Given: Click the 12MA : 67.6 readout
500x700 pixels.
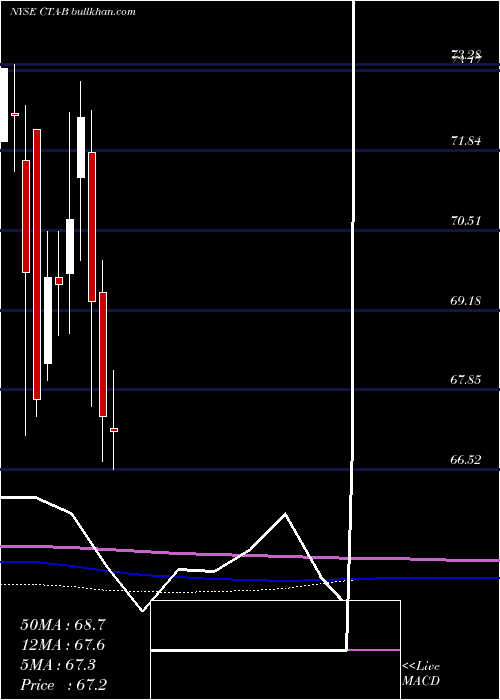Looking at the screenshot, I should [63, 645].
